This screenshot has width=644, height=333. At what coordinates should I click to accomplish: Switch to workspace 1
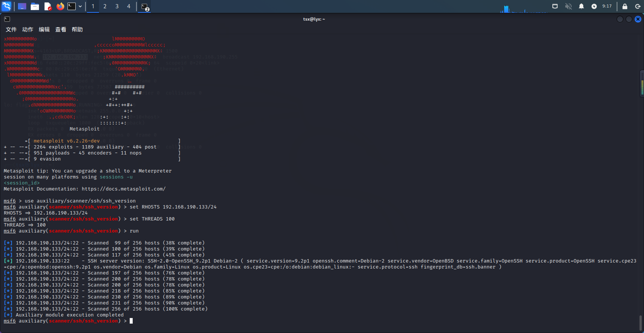(93, 6)
